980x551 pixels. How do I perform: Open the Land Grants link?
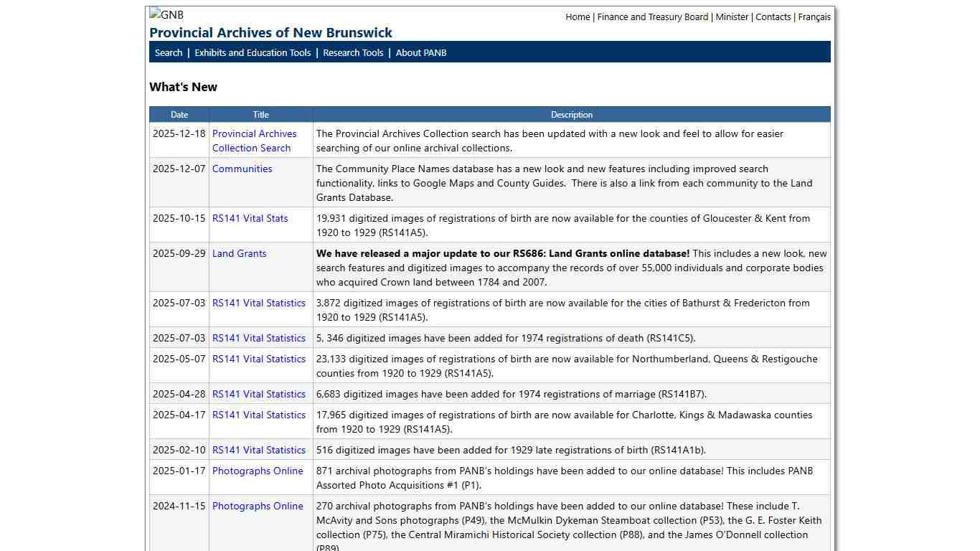coord(239,253)
